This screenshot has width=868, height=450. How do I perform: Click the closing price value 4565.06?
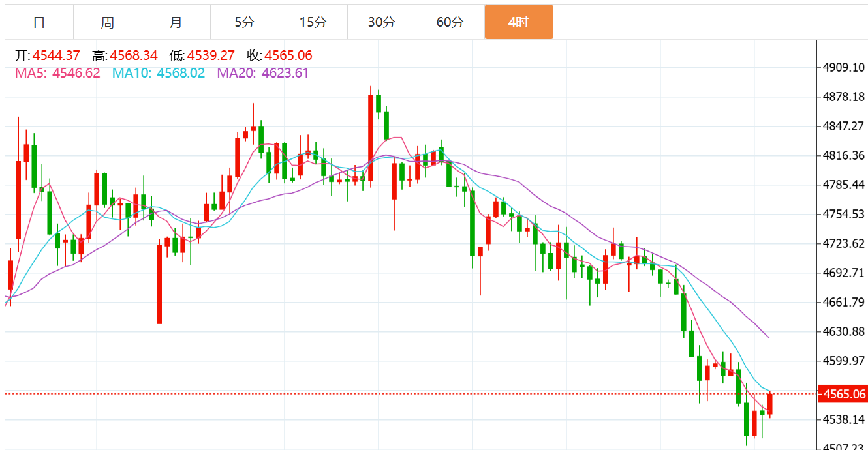pos(288,55)
